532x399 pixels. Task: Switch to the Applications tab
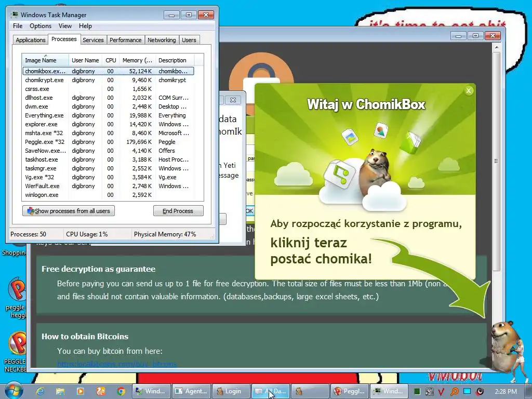(x=31, y=40)
